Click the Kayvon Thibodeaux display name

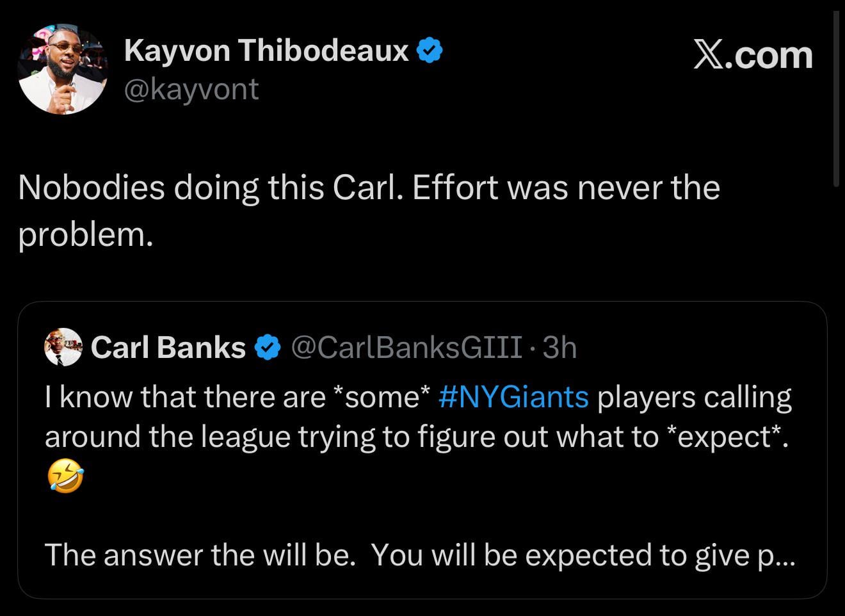click(x=268, y=50)
